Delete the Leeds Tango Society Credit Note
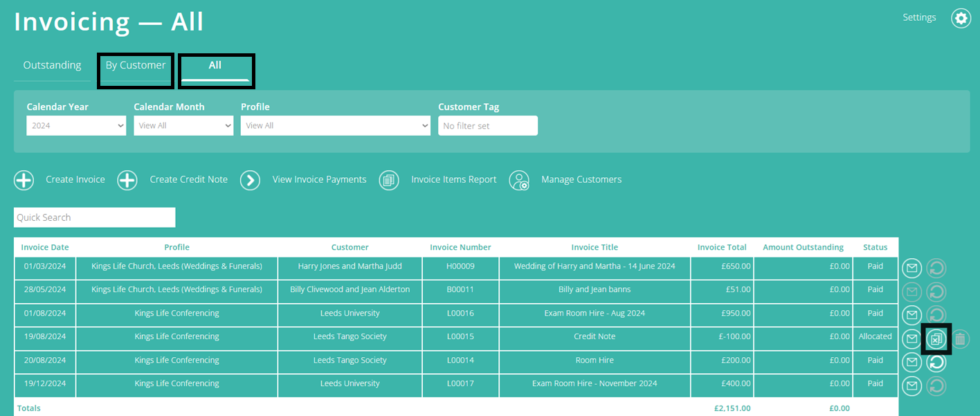Viewport: 980px width, 416px height. tap(960, 338)
